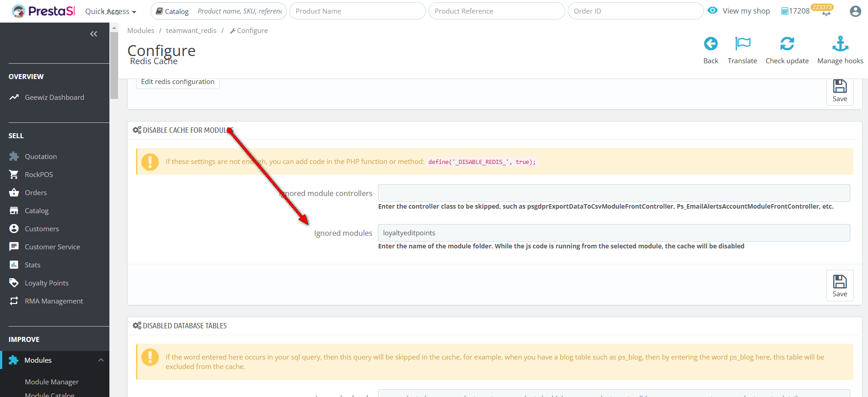The height and width of the screenshot is (397, 868).
Task: Open the user profile avatar
Action: pyautogui.click(x=855, y=11)
